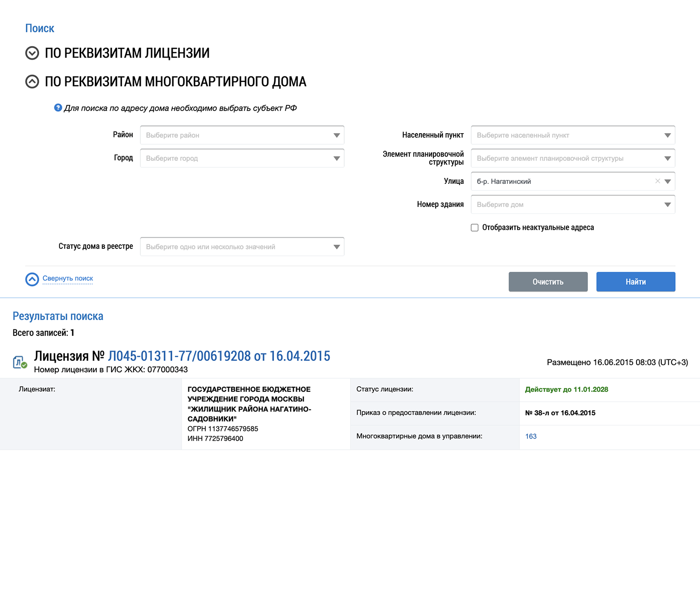700x594 pixels.
Task: Click the license document status icon
Action: [x=19, y=362]
